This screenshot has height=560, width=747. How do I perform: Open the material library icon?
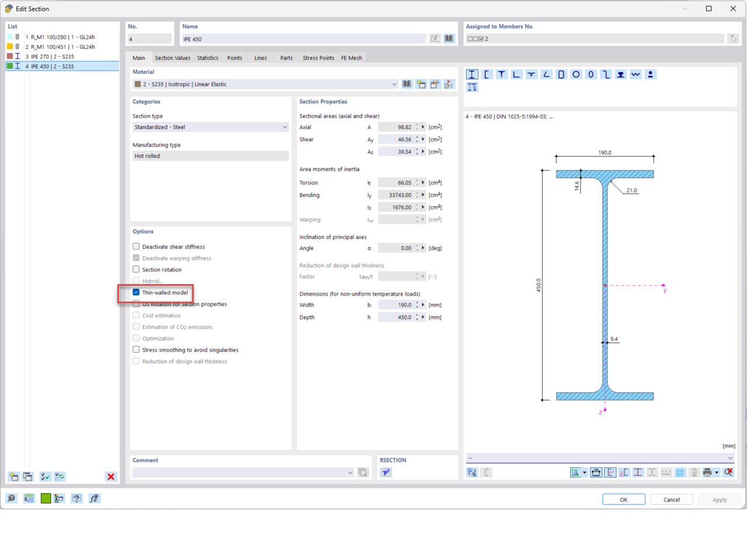pyautogui.click(x=407, y=84)
